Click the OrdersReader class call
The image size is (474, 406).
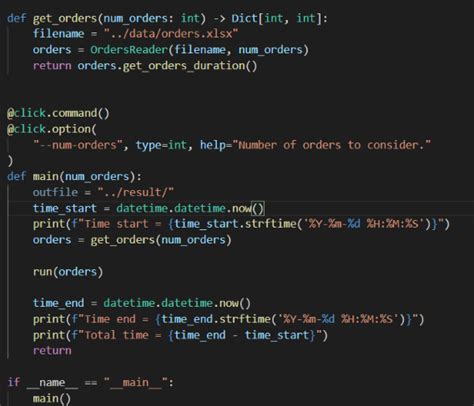click(129, 50)
